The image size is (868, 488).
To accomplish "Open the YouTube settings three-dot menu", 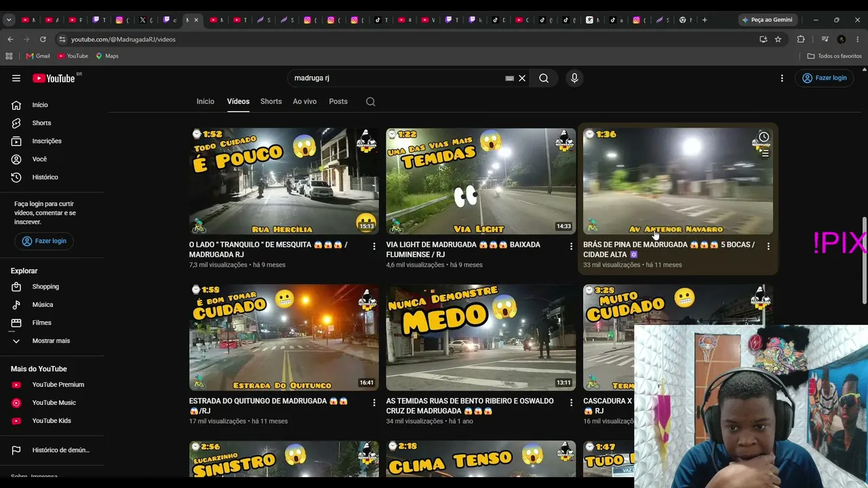I will tap(782, 78).
